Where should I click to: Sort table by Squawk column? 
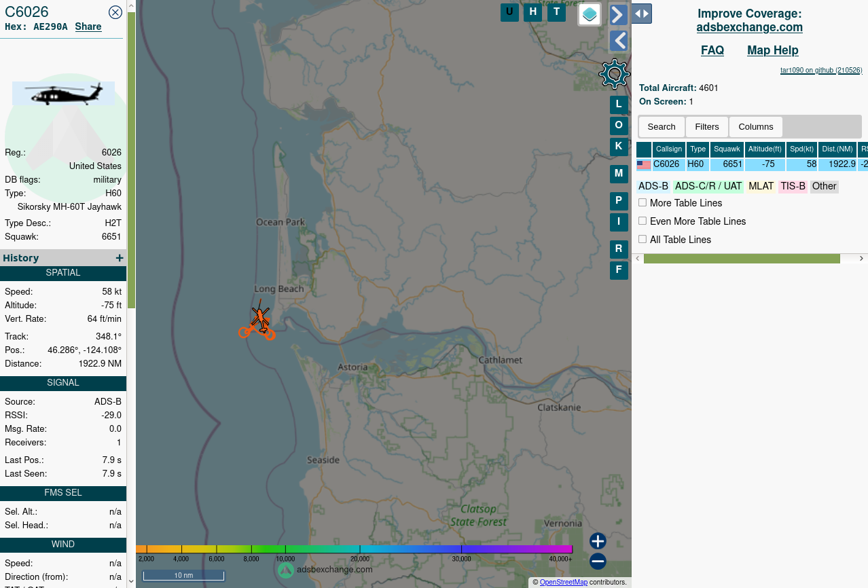727,149
